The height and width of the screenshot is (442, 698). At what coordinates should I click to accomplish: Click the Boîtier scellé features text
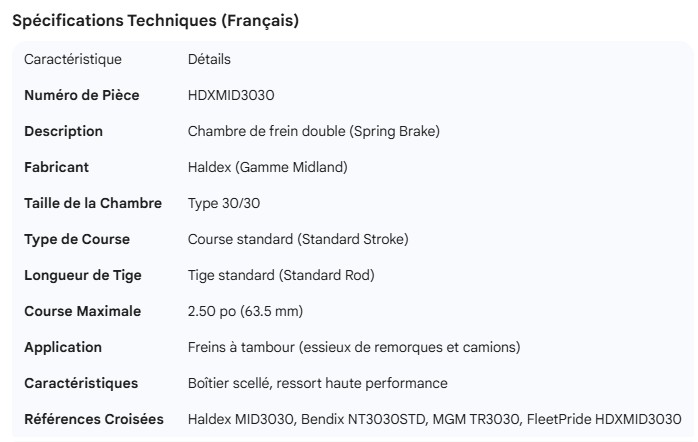point(317,383)
